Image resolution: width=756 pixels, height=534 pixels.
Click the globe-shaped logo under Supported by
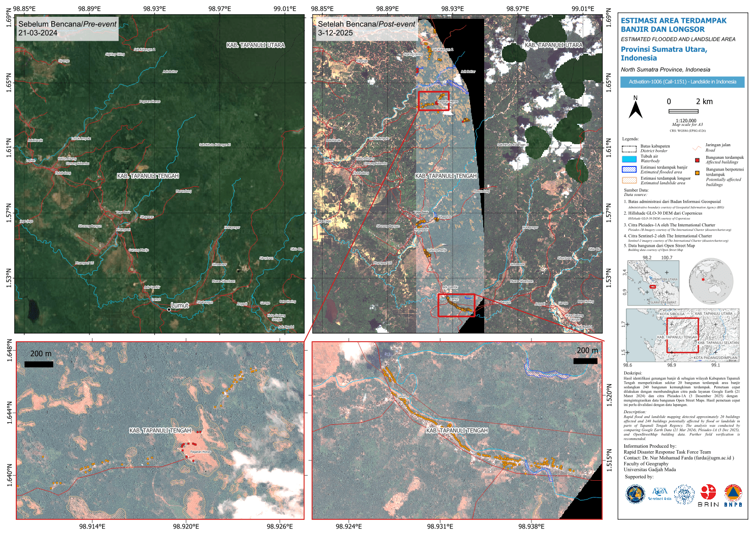pos(635,494)
